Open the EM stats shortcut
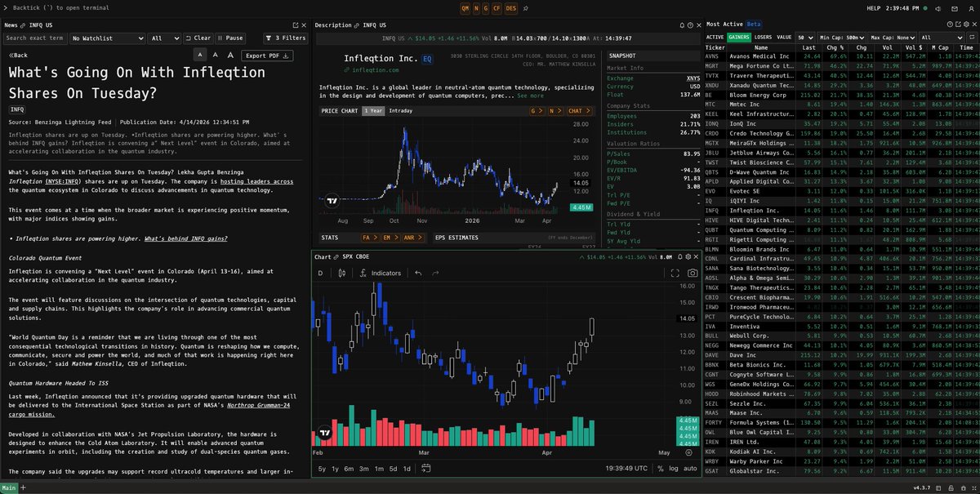Image resolution: width=980 pixels, height=494 pixels. tap(391, 238)
